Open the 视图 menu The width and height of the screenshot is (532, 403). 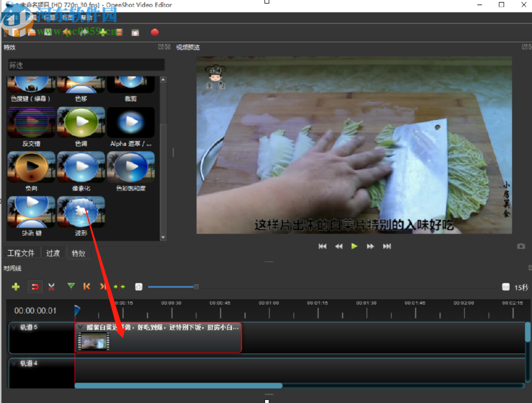tap(68, 17)
